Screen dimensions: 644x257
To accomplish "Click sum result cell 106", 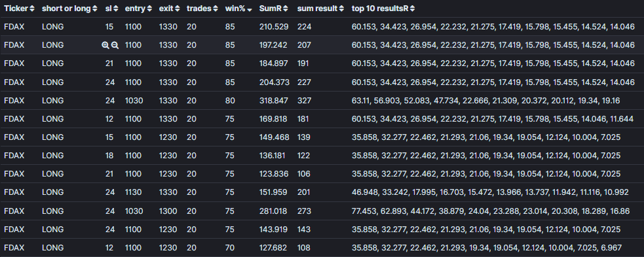I will (304, 174).
